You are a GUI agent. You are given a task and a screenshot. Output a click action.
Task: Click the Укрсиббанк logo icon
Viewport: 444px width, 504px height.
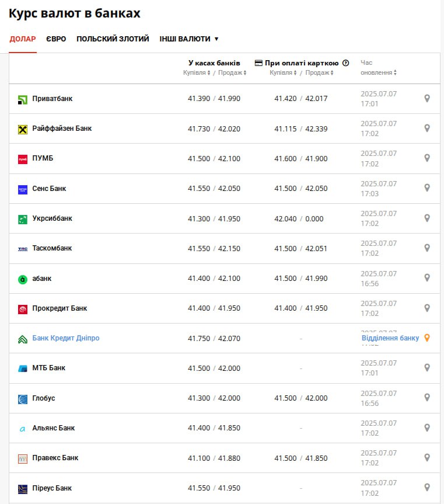pyautogui.click(x=23, y=220)
